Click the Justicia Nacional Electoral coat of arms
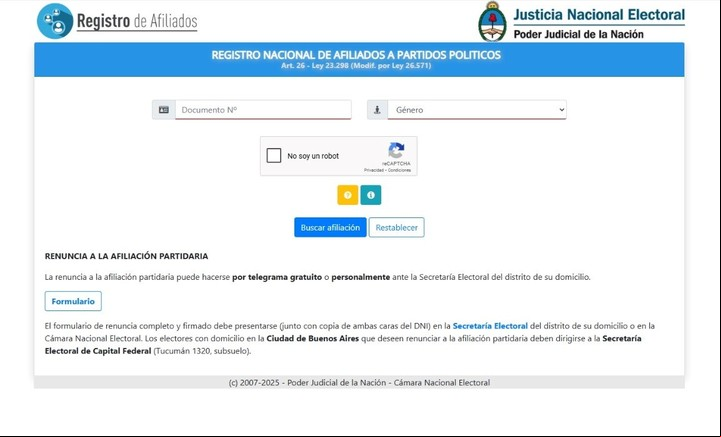This screenshot has width=721, height=437. [x=492, y=22]
